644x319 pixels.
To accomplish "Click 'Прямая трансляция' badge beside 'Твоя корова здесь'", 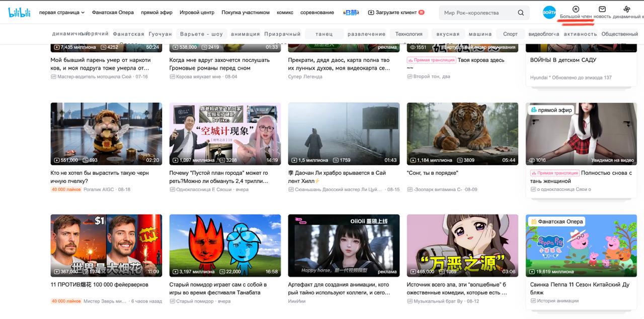I will [x=431, y=60].
